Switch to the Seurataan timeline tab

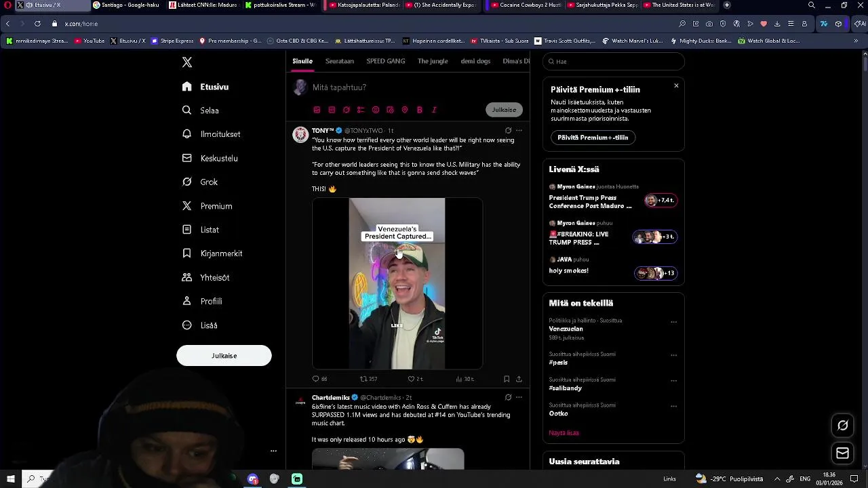click(340, 61)
